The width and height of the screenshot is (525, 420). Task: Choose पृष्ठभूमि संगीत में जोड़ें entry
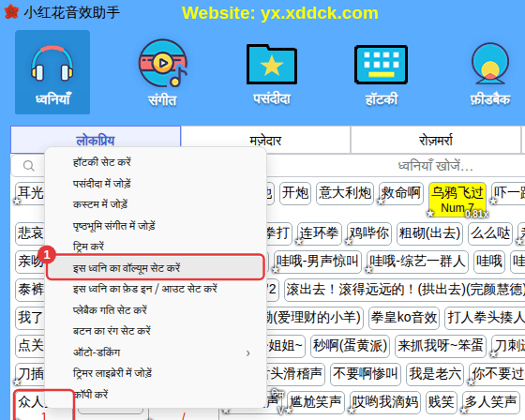(156, 225)
